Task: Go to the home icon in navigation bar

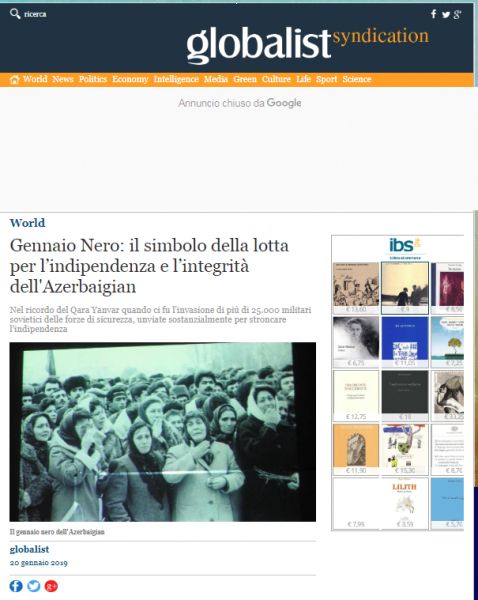Action: (15, 80)
